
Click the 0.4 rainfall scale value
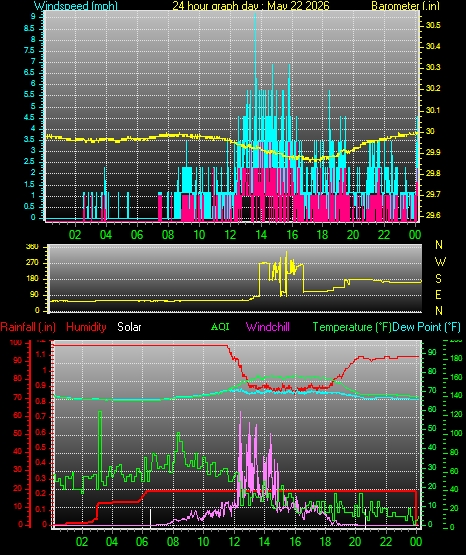41,462
